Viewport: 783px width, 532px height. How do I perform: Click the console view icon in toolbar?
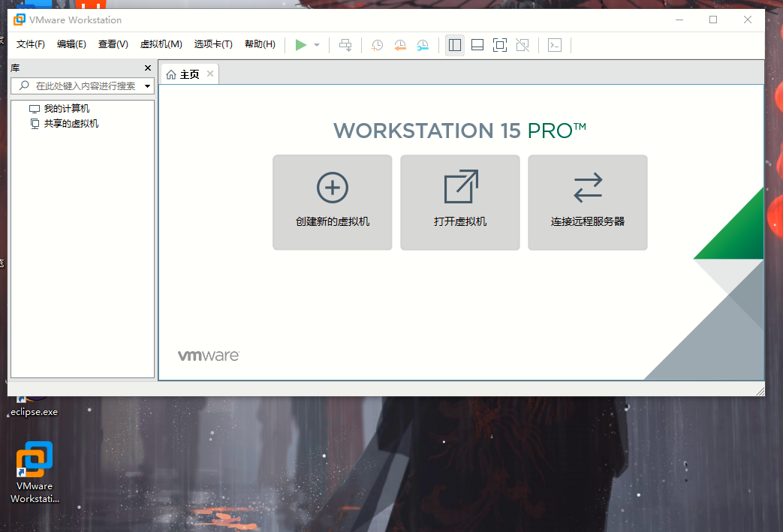click(x=555, y=45)
